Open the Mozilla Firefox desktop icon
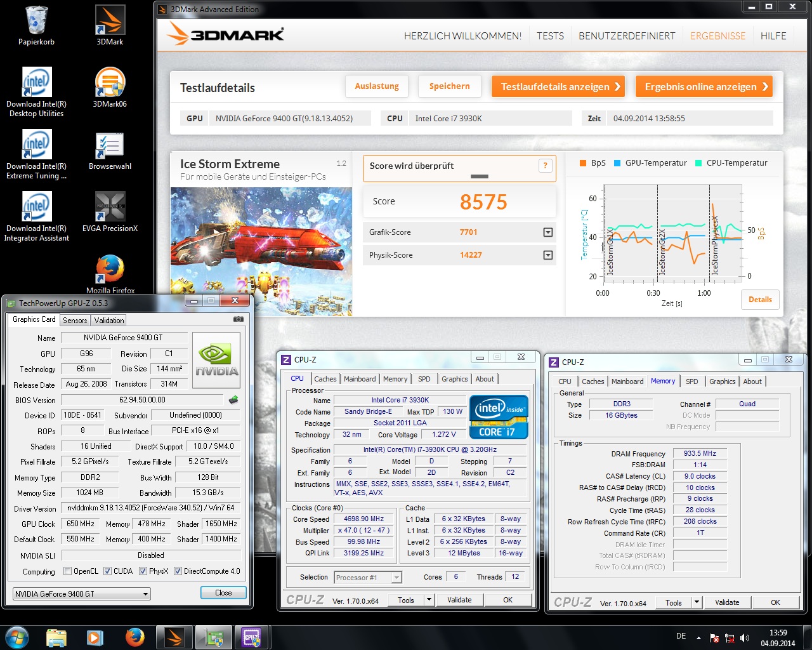 pyautogui.click(x=110, y=273)
